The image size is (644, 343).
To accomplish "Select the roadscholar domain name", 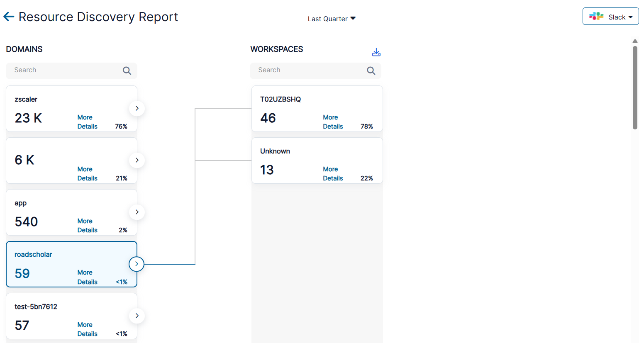I will [x=33, y=254].
